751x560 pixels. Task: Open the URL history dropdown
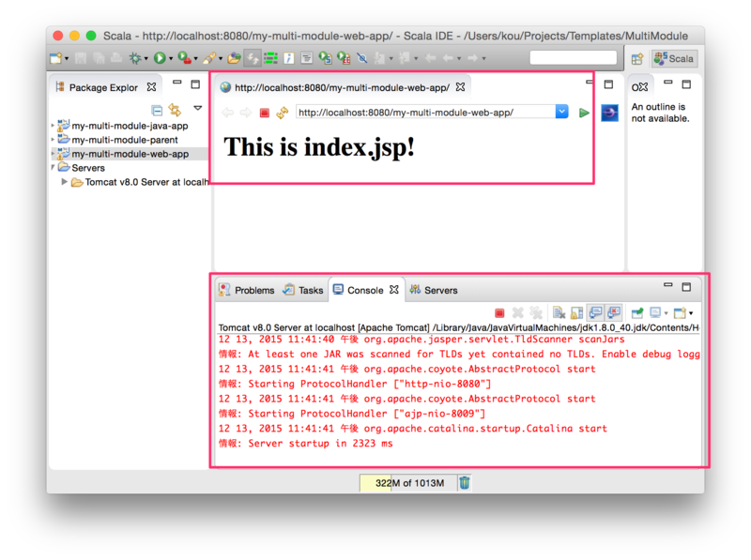point(561,112)
